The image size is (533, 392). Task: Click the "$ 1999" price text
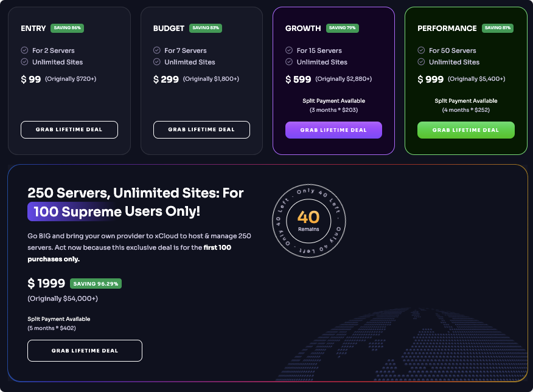coord(47,283)
